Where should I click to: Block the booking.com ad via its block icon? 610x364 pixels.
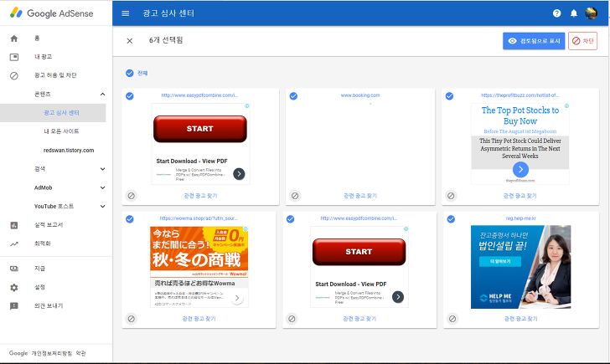[295, 196]
